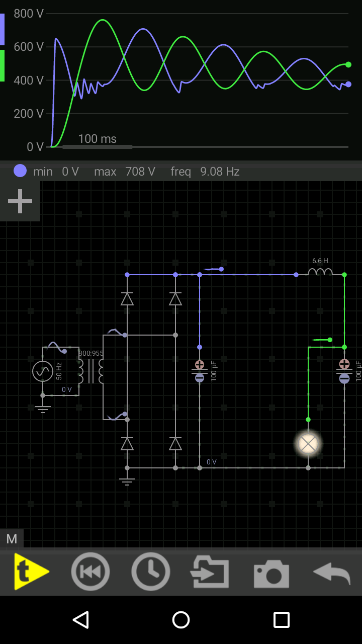Image resolution: width=362 pixels, height=644 pixels.
Task: Tap the ground symbol under the AC source
Action: pyautogui.click(x=43, y=409)
